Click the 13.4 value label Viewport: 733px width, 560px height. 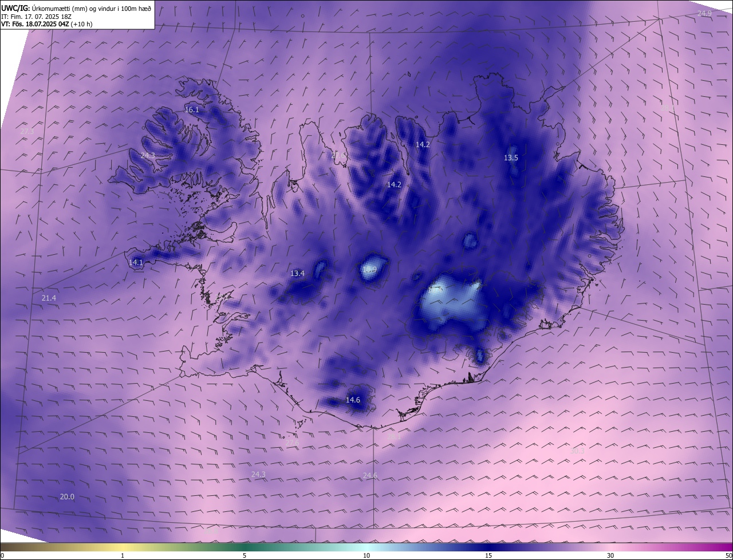click(297, 273)
